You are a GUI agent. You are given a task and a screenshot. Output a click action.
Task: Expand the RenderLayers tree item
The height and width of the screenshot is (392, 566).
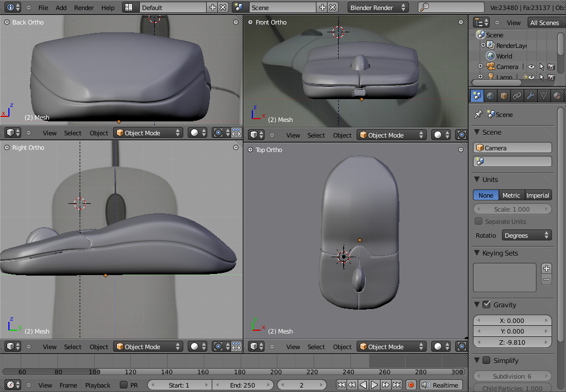483,45
